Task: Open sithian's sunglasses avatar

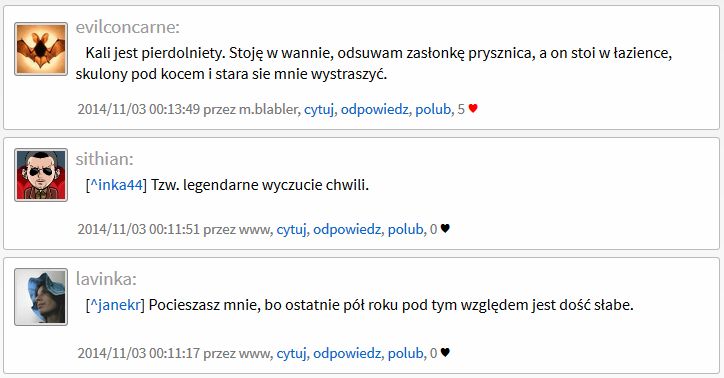Action: [x=41, y=175]
